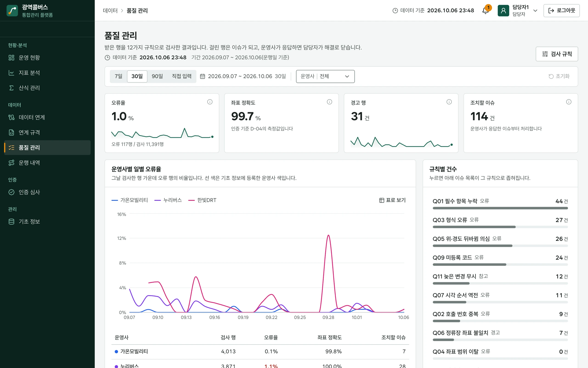Open the notification bell icon
The height and width of the screenshot is (368, 588).
click(486, 11)
